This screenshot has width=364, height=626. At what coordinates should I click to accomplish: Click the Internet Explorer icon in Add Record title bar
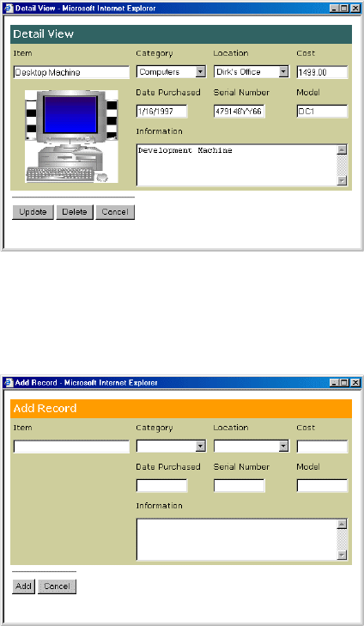[x=9, y=383]
